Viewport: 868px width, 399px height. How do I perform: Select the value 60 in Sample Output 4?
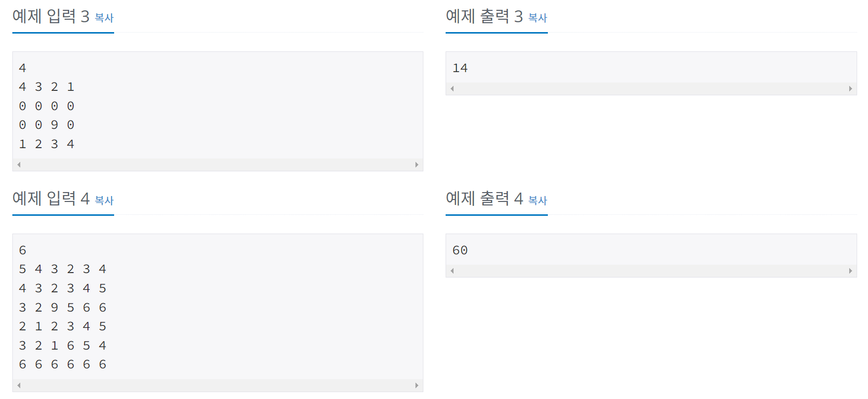(461, 250)
